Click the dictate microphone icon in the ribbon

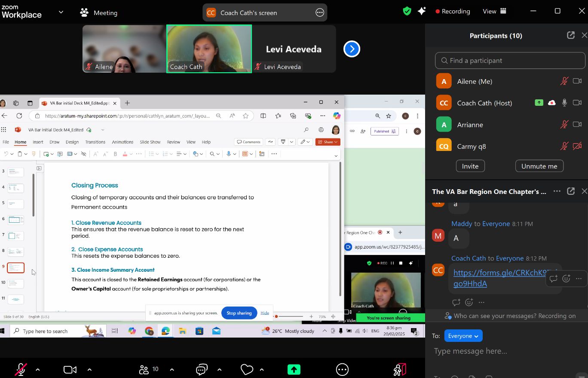tap(229, 154)
